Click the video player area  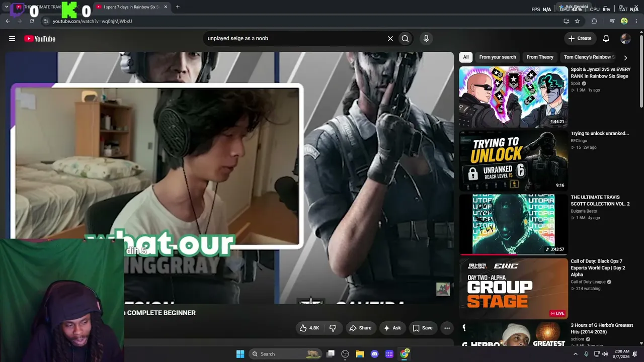pos(229,178)
